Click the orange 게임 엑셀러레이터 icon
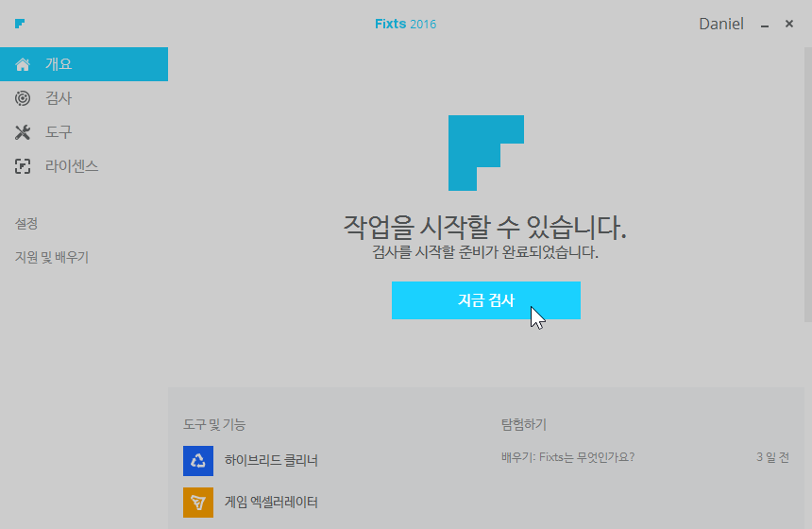This screenshot has height=529, width=812. (198, 502)
